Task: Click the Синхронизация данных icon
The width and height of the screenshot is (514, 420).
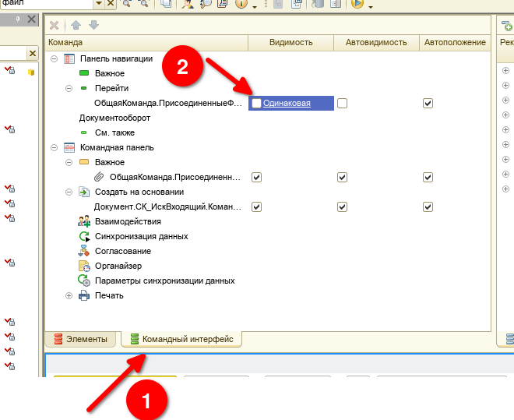Action: pyautogui.click(x=84, y=236)
